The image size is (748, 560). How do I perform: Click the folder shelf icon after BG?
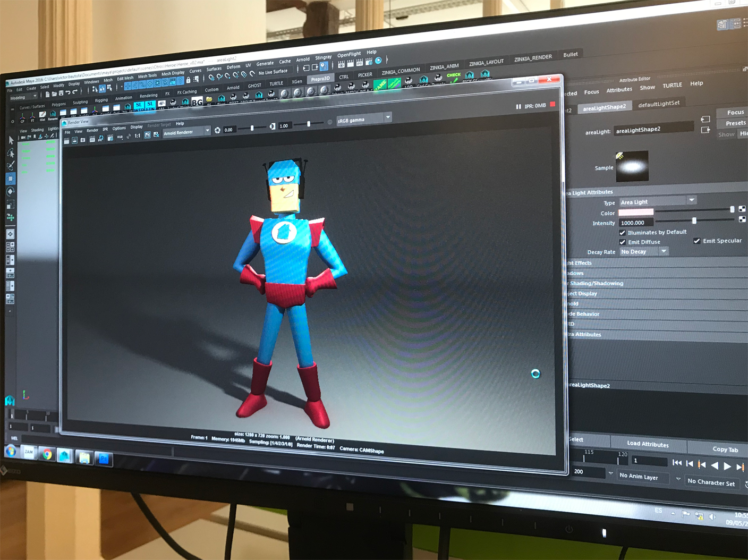point(209,100)
